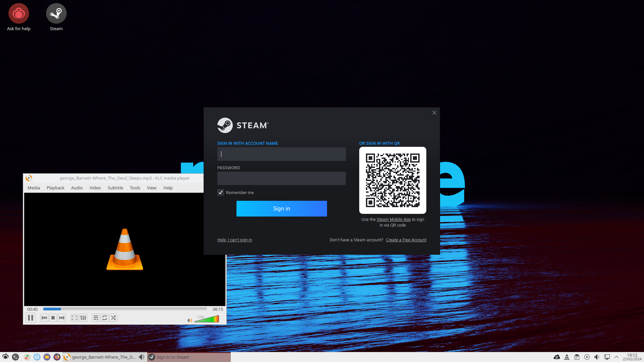Image resolution: width=644 pixels, height=362 pixels.
Task: Open the Playback menu in VLC
Action: pyautogui.click(x=55, y=188)
